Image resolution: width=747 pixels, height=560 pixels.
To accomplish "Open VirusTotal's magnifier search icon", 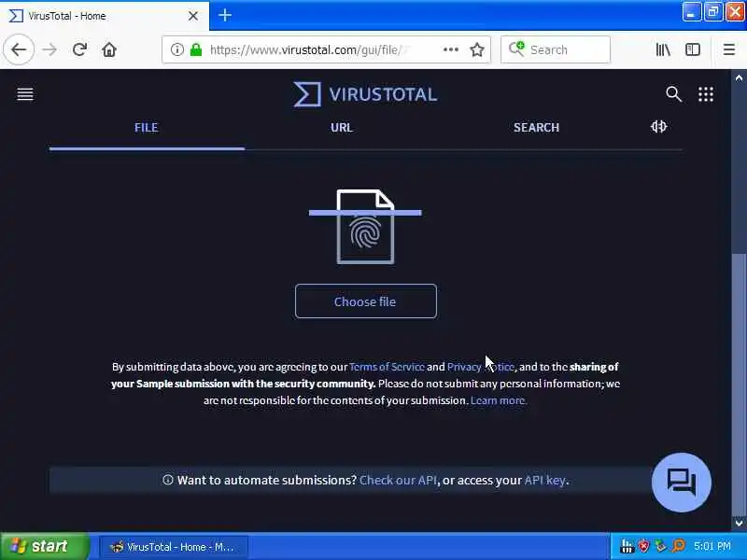I will [673, 94].
